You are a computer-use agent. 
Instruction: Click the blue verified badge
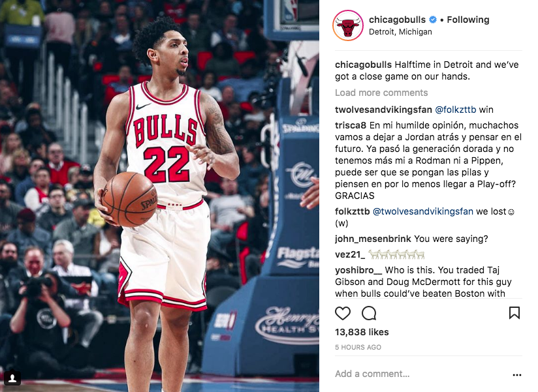(433, 20)
